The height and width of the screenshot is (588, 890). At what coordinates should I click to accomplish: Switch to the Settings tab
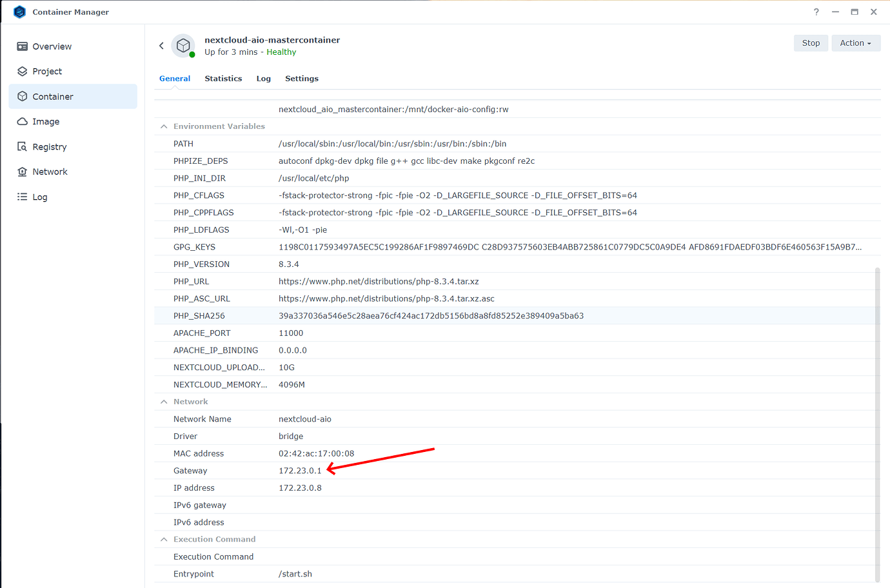301,78
